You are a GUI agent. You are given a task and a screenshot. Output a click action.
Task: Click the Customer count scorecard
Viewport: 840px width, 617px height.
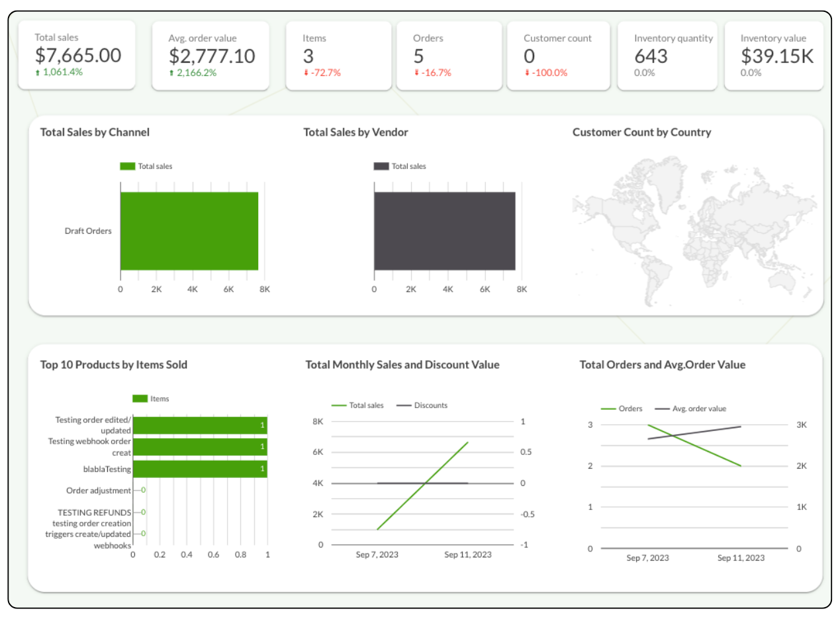559,55
